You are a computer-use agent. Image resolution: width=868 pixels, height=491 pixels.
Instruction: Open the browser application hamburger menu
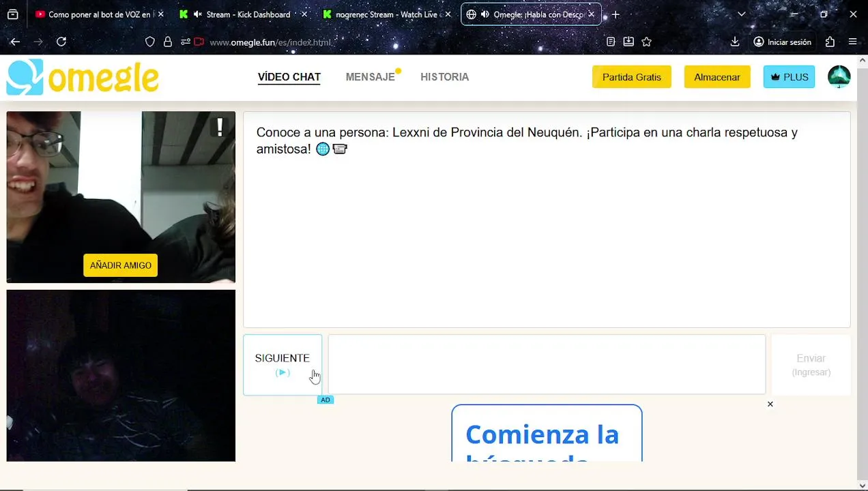coord(853,42)
